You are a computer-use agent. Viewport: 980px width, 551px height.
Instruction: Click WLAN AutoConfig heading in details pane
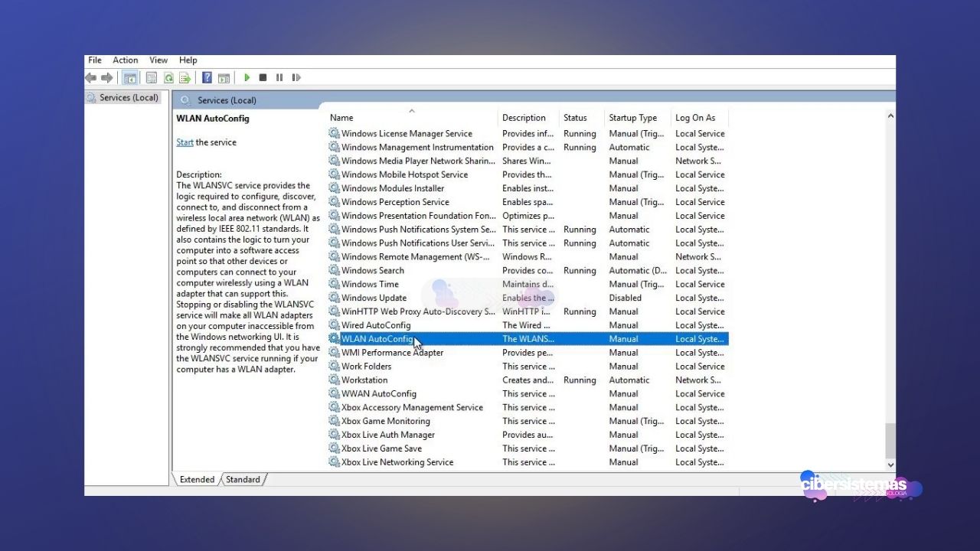213,119
